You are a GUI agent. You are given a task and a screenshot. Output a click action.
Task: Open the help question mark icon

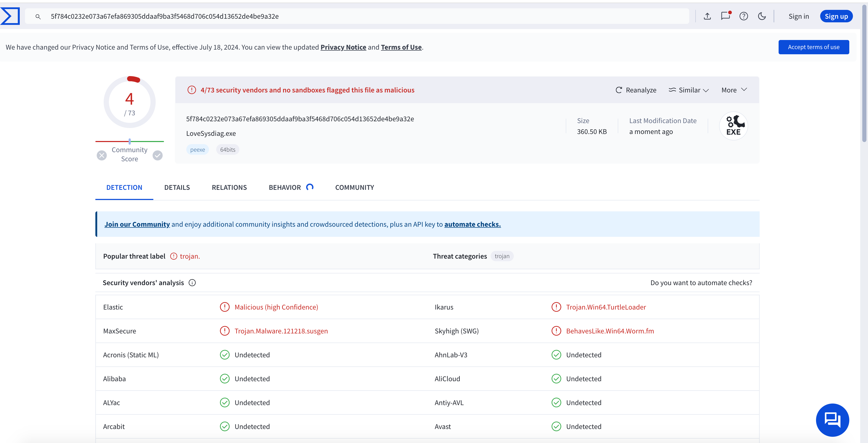pos(744,16)
